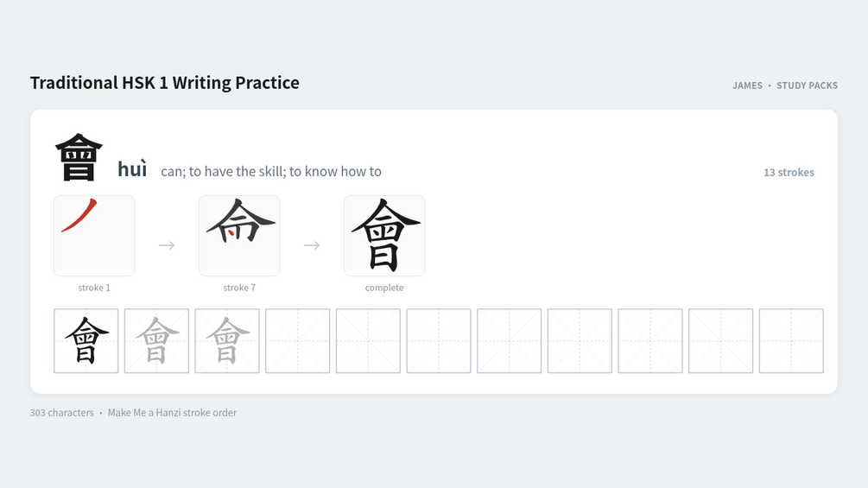Select the complete character diagram tile
This screenshot has width=868, height=488.
coord(384,236)
